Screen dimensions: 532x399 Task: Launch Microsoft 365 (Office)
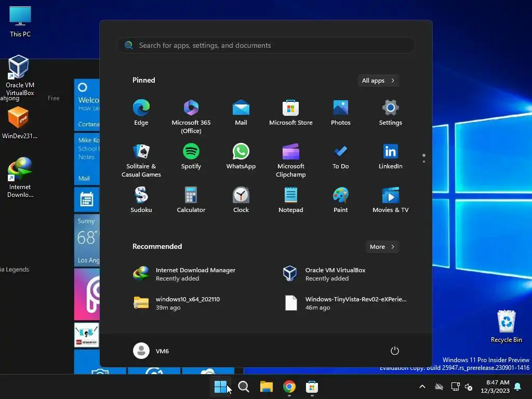pos(191,117)
